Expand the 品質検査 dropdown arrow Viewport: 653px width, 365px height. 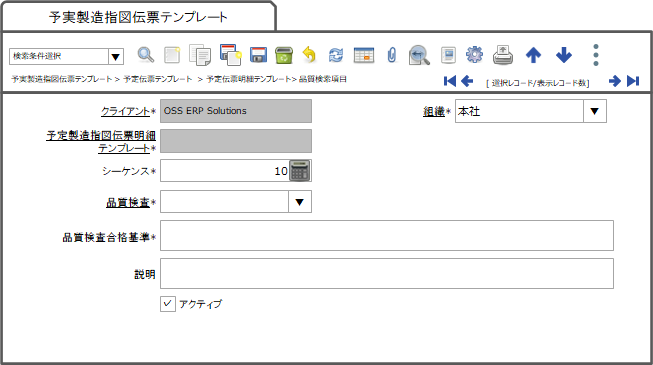pos(299,202)
